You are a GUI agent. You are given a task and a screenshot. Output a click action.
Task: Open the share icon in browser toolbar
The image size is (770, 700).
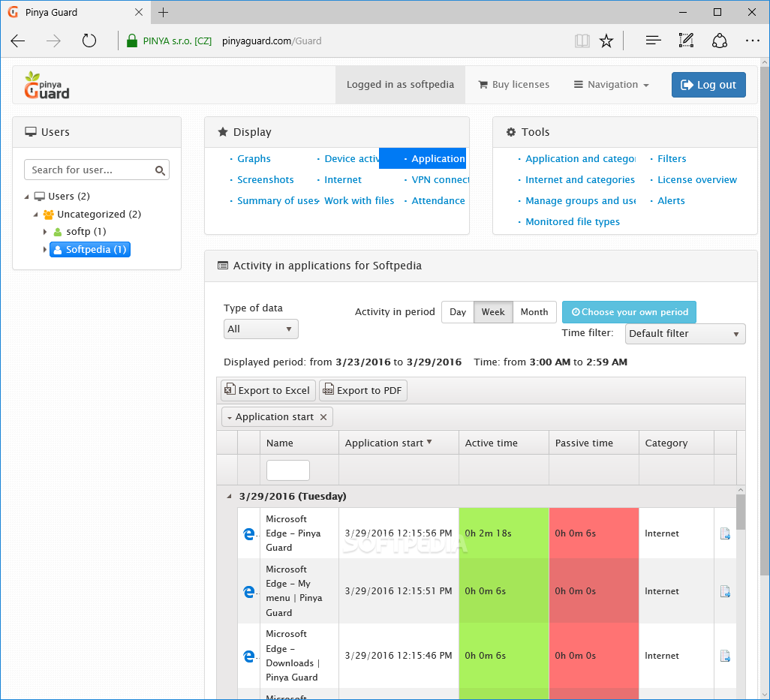tap(720, 41)
